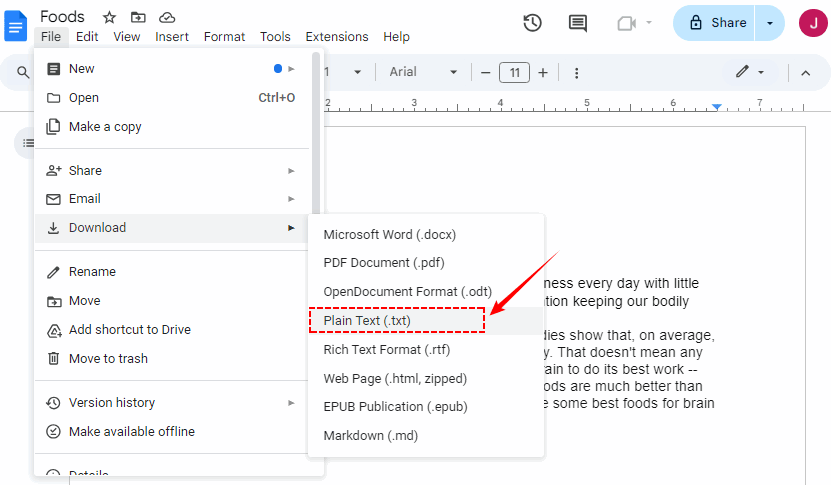Open the account avatar J
Image resolution: width=831 pixels, height=485 pixels.
pos(813,23)
